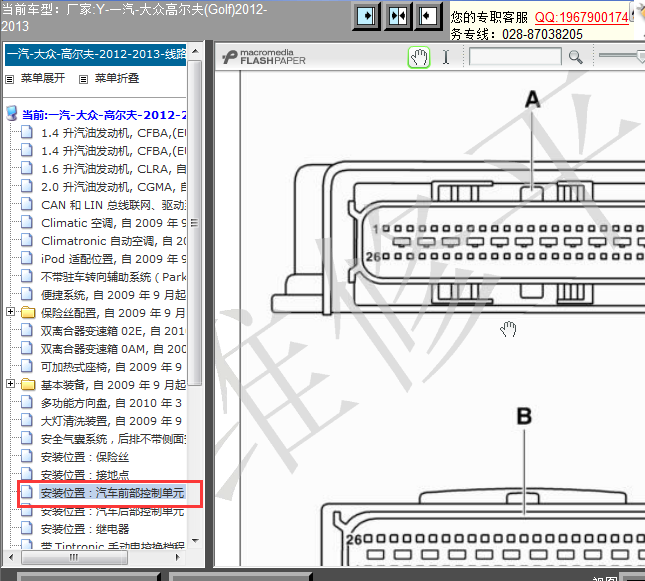The width and height of the screenshot is (645, 581).
Task: Open 安装位置：保险丝 document
Action: pos(85,457)
